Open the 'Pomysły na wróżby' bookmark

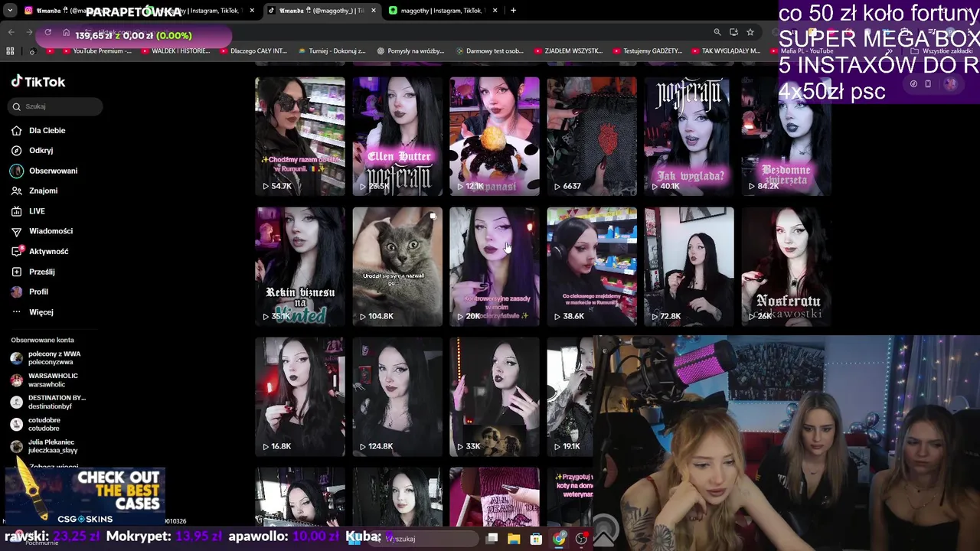click(x=410, y=51)
